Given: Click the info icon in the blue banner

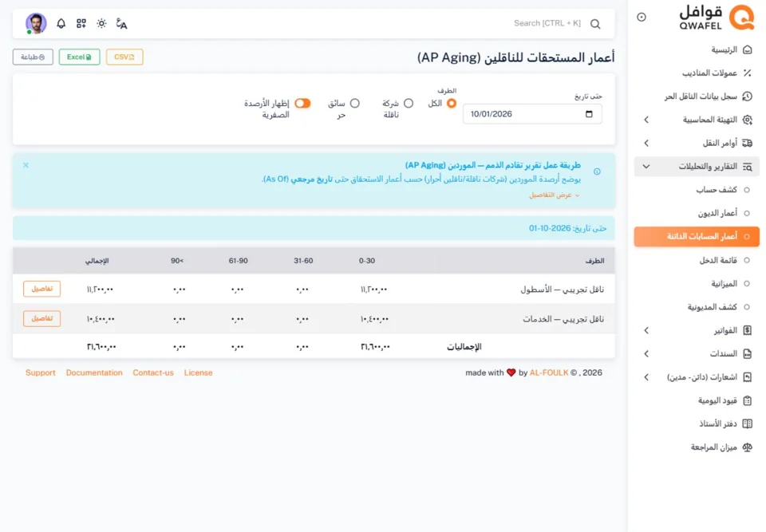Looking at the screenshot, I should (x=597, y=171).
